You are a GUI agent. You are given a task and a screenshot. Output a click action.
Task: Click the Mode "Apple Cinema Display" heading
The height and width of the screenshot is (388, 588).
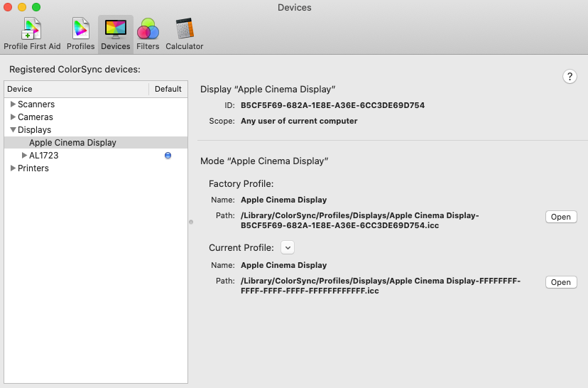(264, 161)
